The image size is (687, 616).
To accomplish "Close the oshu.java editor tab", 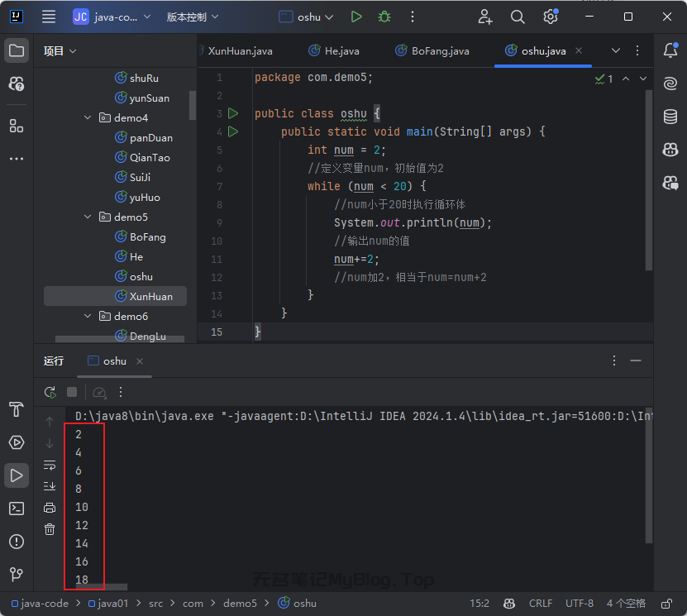I will point(579,50).
